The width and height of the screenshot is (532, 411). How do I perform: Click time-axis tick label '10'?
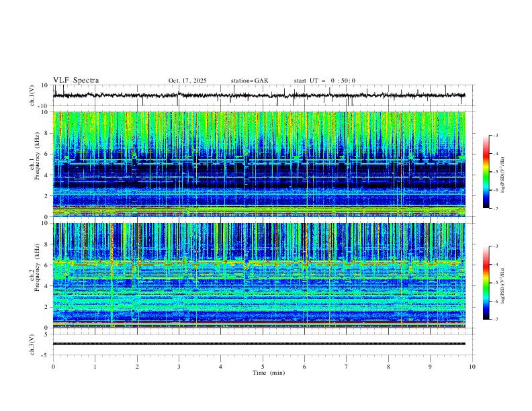472,367
